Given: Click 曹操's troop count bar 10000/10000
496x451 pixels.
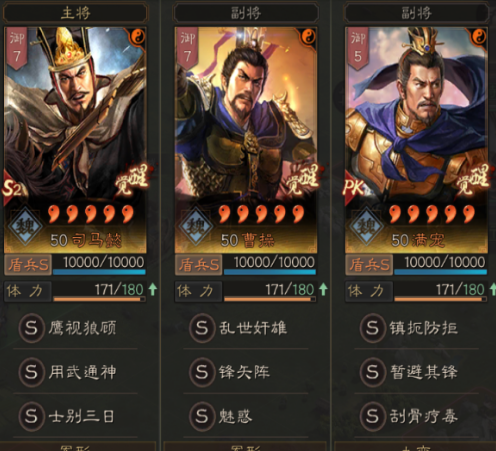Looking at the screenshot, I should 270,265.
